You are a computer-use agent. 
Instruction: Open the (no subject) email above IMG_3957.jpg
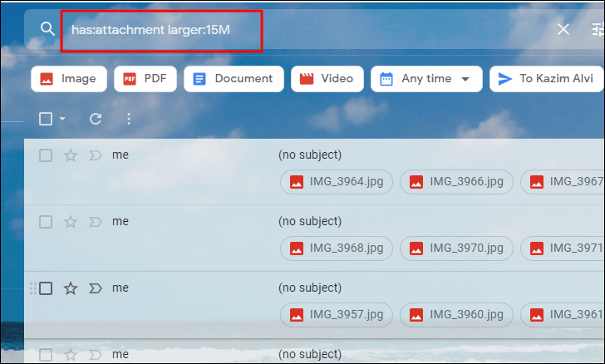(x=310, y=288)
